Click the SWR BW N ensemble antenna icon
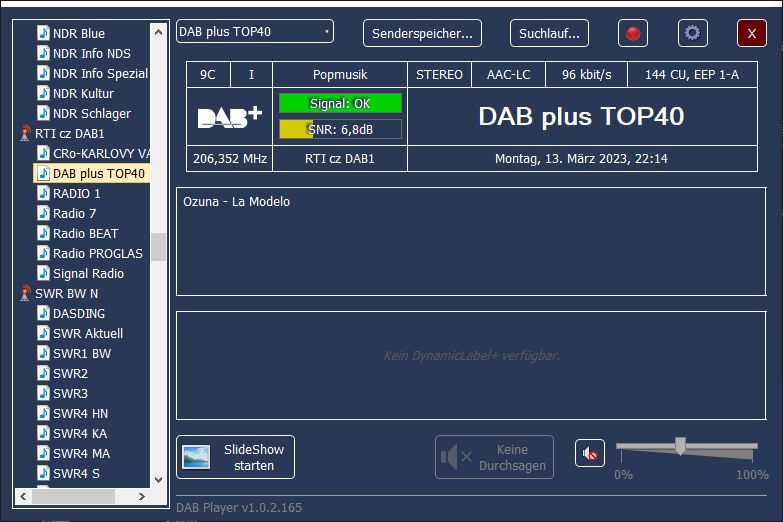This screenshot has width=783, height=522. 26,294
